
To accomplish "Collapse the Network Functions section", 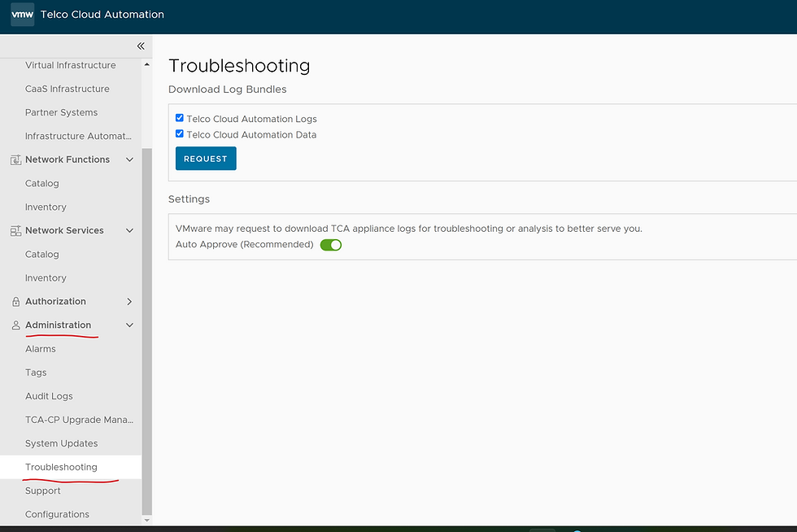I will [x=128, y=159].
